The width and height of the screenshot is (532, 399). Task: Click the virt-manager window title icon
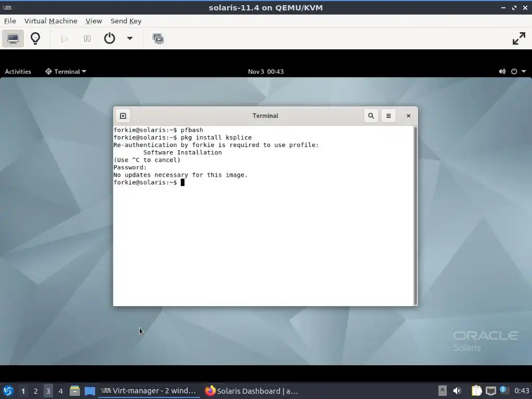pyautogui.click(x=7, y=7)
